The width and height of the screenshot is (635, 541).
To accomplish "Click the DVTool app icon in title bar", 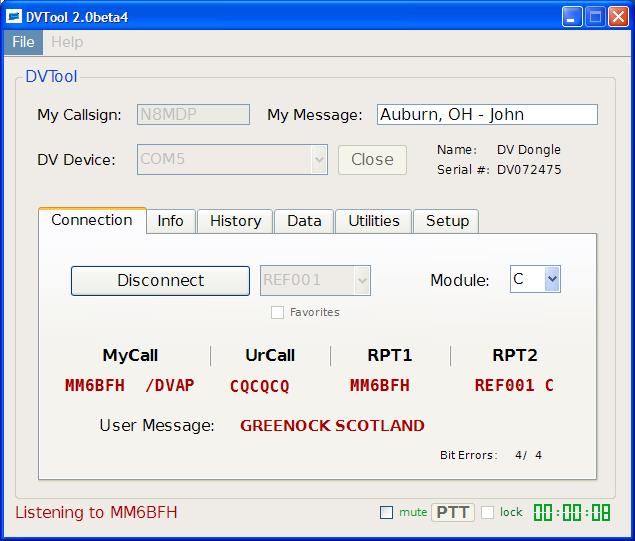I will pos(14,17).
